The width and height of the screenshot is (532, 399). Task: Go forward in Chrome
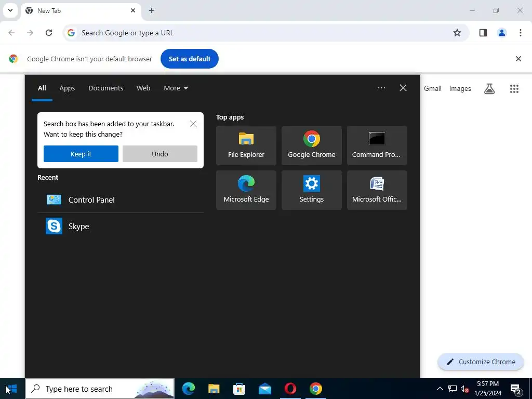click(x=30, y=33)
